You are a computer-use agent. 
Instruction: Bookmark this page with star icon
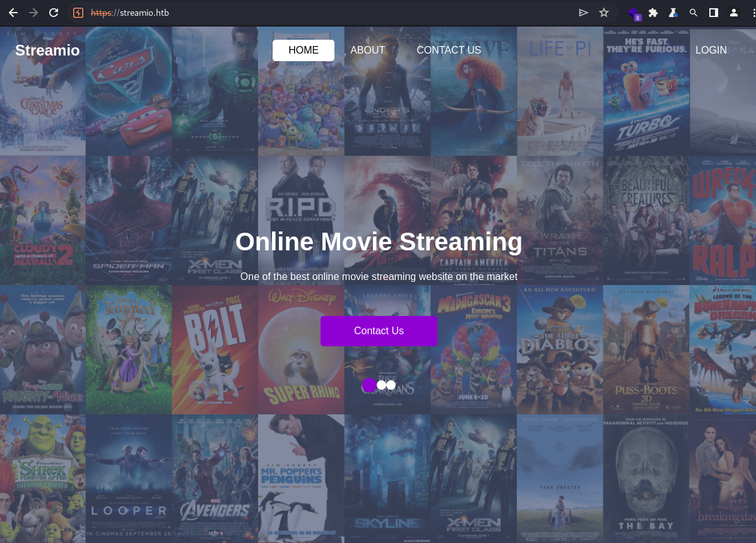click(604, 13)
